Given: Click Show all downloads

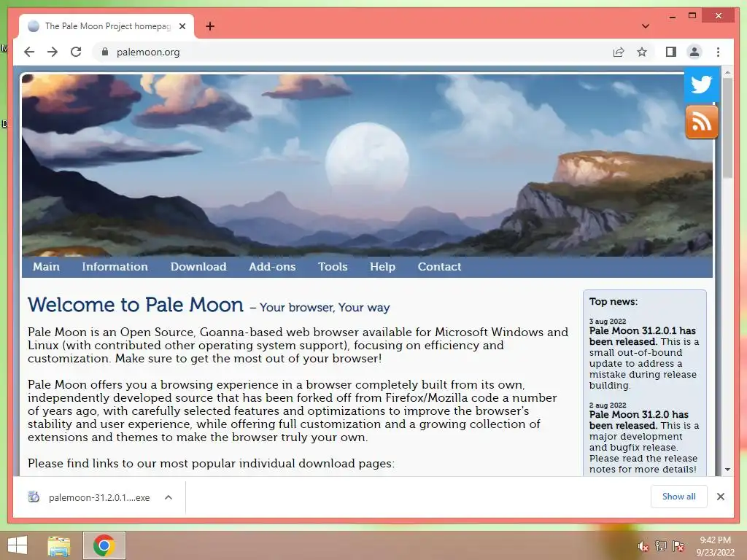Looking at the screenshot, I should pos(678,497).
